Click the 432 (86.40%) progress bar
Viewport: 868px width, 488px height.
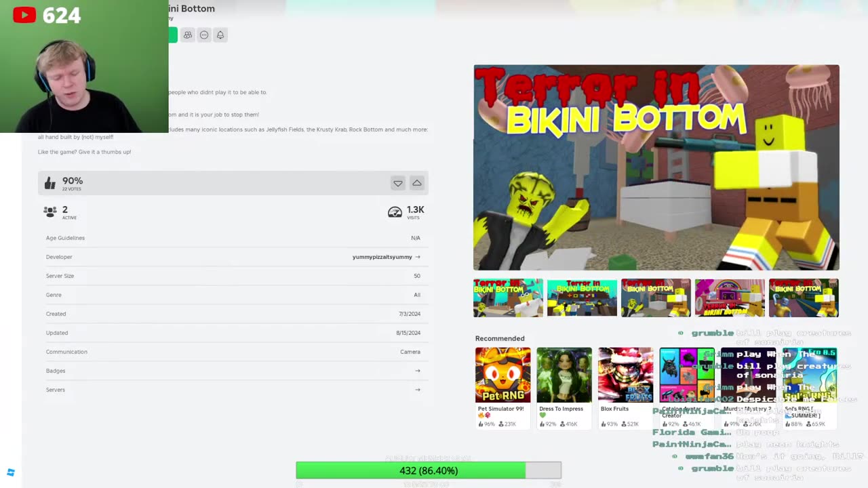click(x=429, y=470)
